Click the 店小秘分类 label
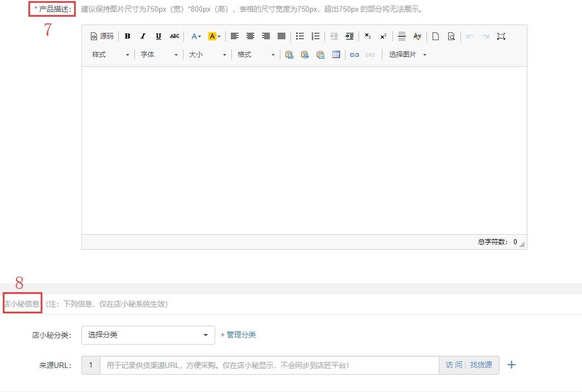582x392 pixels. pos(52,335)
